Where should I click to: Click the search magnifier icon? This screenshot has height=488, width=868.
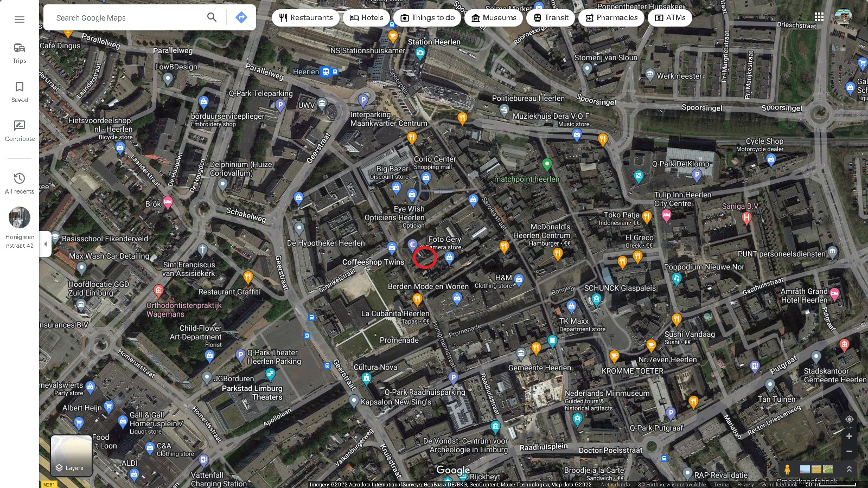[x=212, y=17]
